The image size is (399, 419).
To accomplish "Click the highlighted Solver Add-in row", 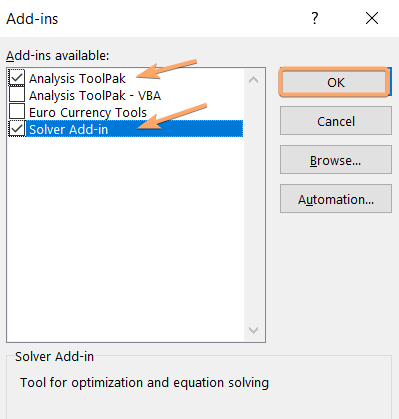I will pos(134,129).
